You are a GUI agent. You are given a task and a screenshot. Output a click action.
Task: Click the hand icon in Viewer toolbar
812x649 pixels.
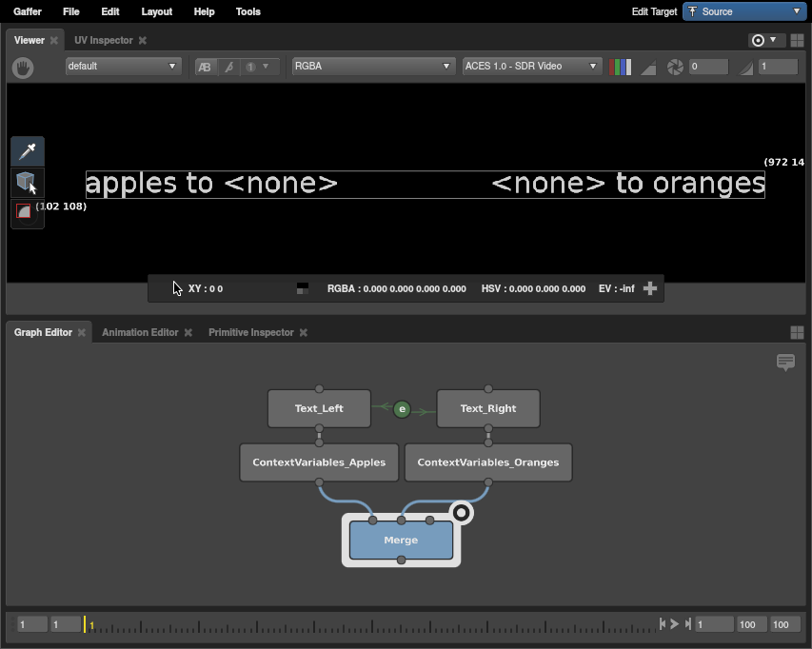tap(23, 68)
